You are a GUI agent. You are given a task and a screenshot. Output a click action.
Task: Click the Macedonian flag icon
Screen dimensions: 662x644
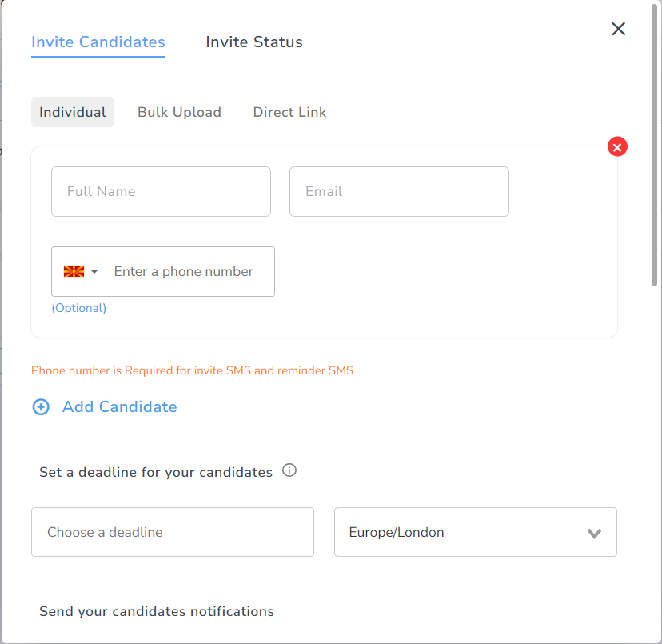(x=74, y=272)
